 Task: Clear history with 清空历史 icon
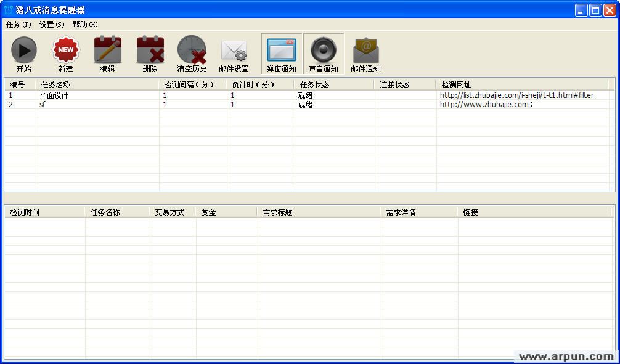point(192,51)
